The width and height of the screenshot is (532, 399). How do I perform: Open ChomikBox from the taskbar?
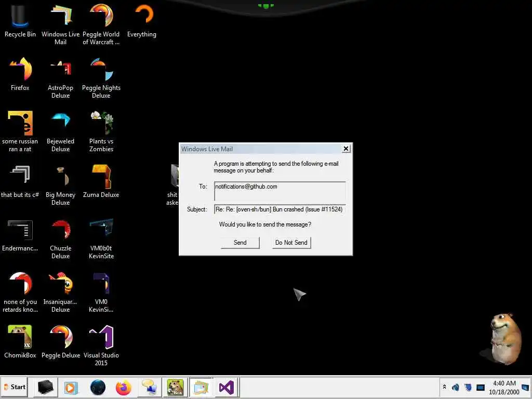176,388
